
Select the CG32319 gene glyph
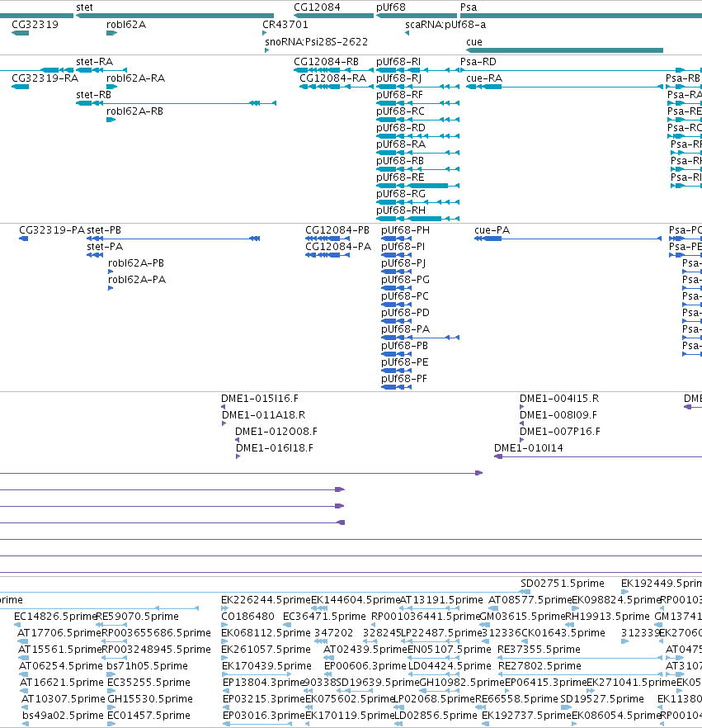[x=20, y=33]
